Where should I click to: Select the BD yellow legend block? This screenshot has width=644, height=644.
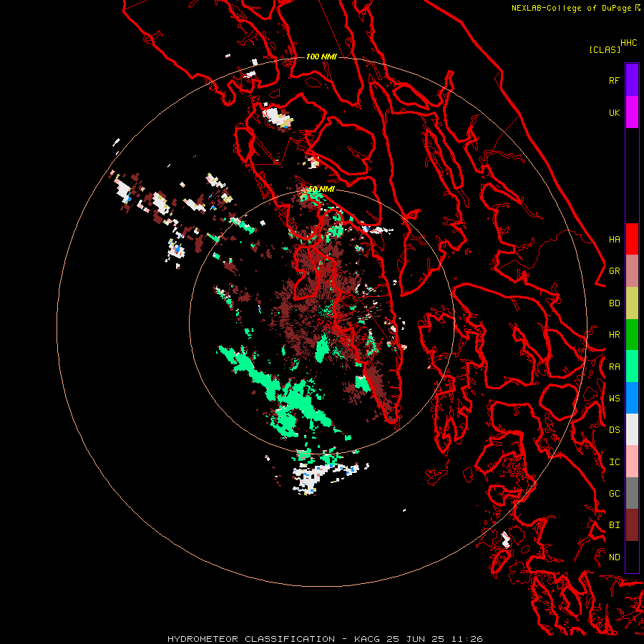(632, 303)
